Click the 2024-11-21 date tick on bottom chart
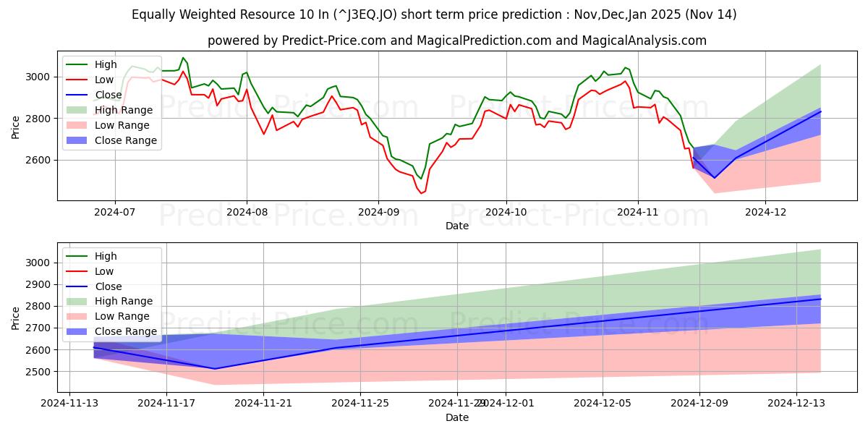This screenshot has height=434, width=868. [263, 404]
